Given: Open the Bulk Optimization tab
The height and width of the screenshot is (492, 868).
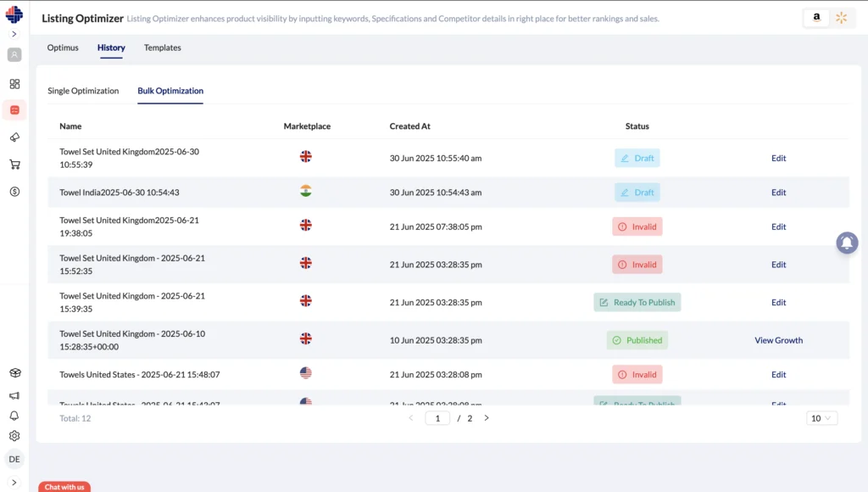Looking at the screenshot, I should coord(170,91).
